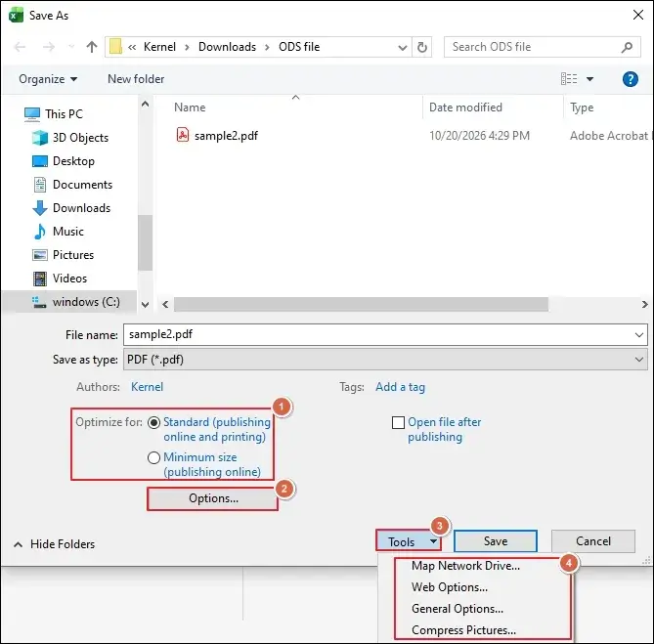Click the Cancel button

click(x=593, y=541)
